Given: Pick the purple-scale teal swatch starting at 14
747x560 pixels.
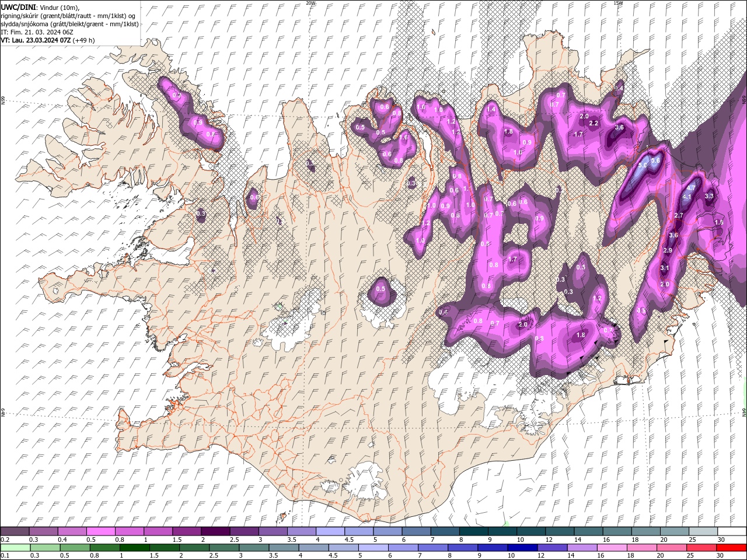Looking at the screenshot, I should tap(589, 531).
